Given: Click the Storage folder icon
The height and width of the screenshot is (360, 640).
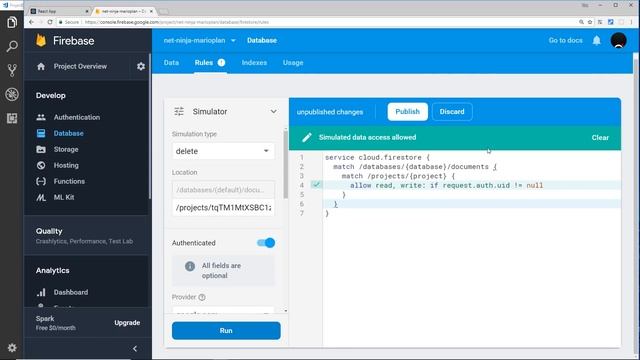Looking at the screenshot, I should coord(41,149).
